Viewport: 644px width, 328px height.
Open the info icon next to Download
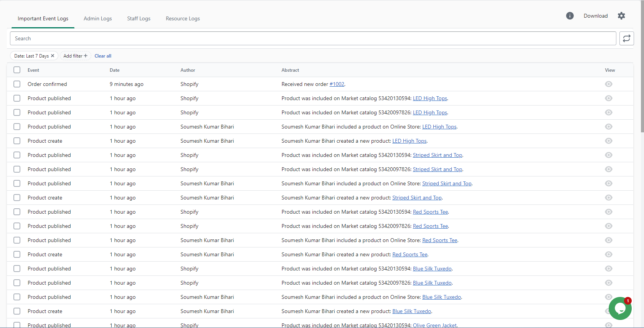pos(570,16)
